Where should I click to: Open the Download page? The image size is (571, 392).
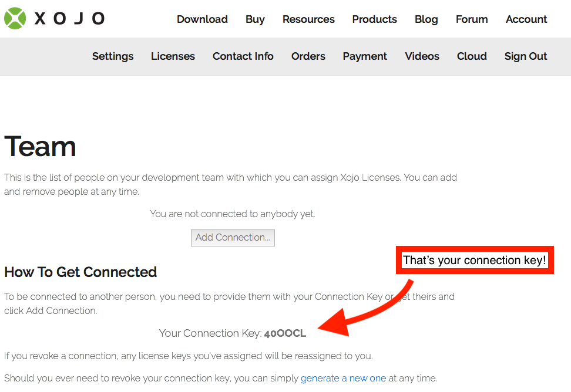click(x=202, y=19)
